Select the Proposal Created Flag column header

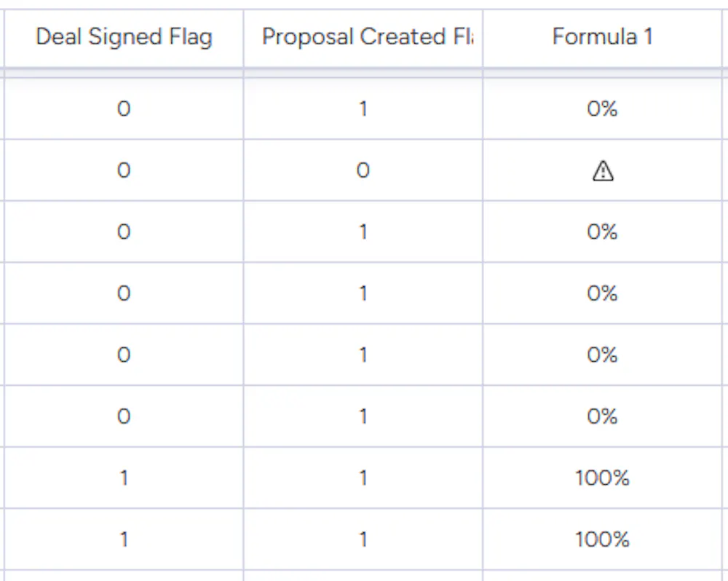363,37
